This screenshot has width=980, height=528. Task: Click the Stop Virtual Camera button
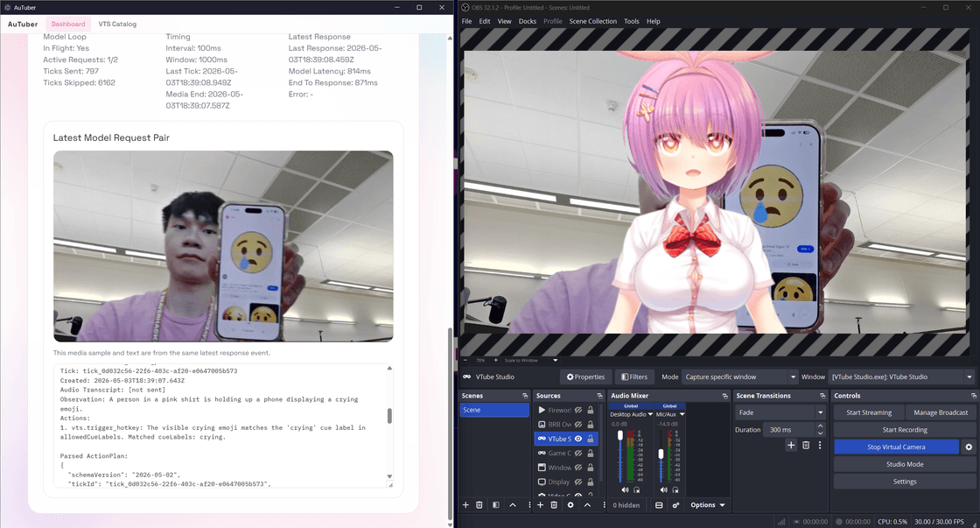click(x=896, y=447)
